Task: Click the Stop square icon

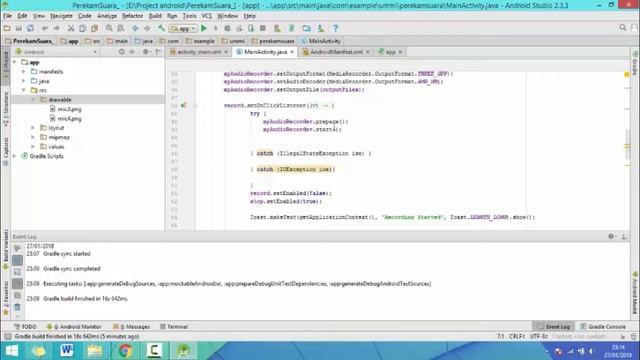Action: coord(263,28)
